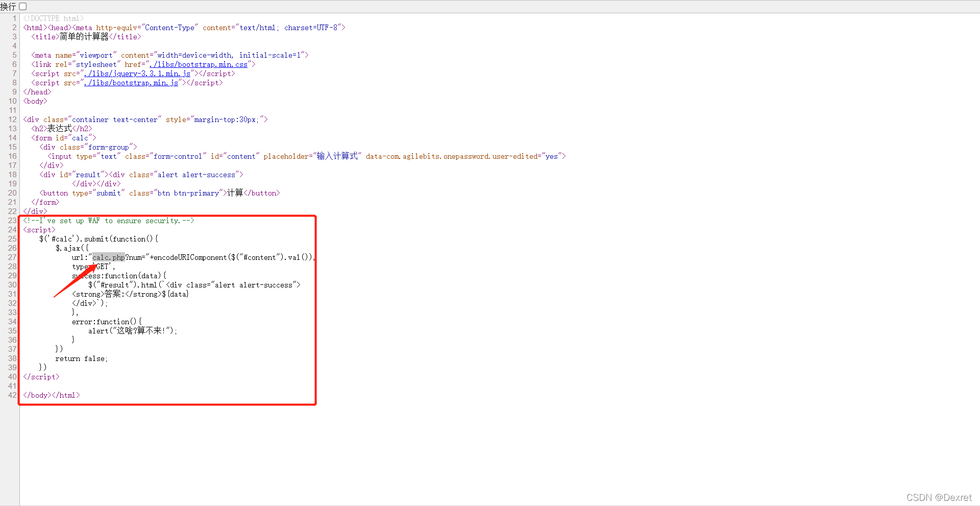
Task: Click the </head> tag on line 9
Action: [37, 92]
